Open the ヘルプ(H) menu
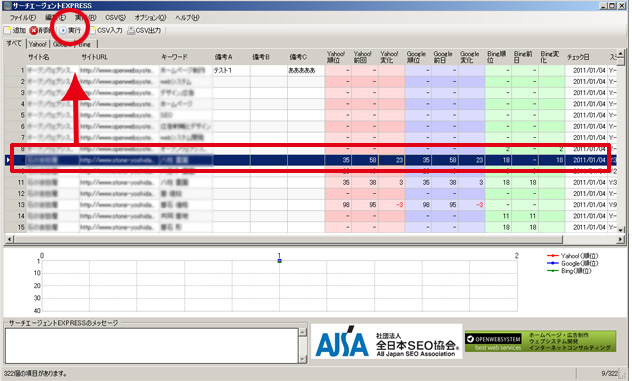Screen dimensions: 632x381 187,18
